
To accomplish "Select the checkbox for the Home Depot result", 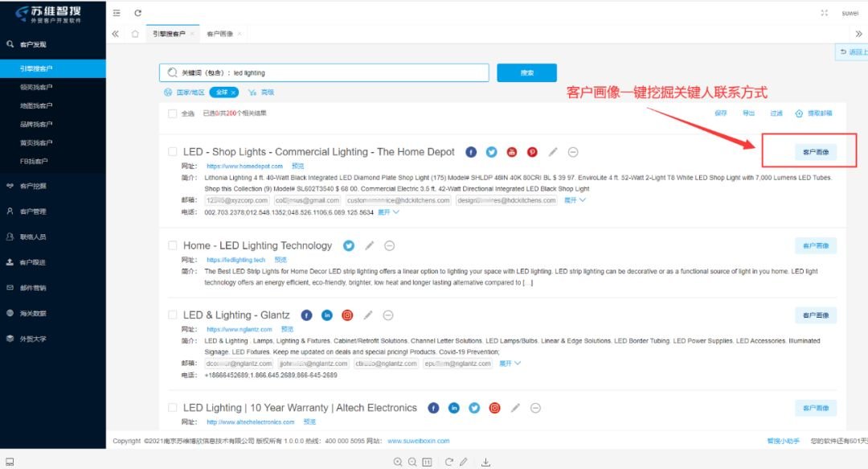I will [172, 151].
